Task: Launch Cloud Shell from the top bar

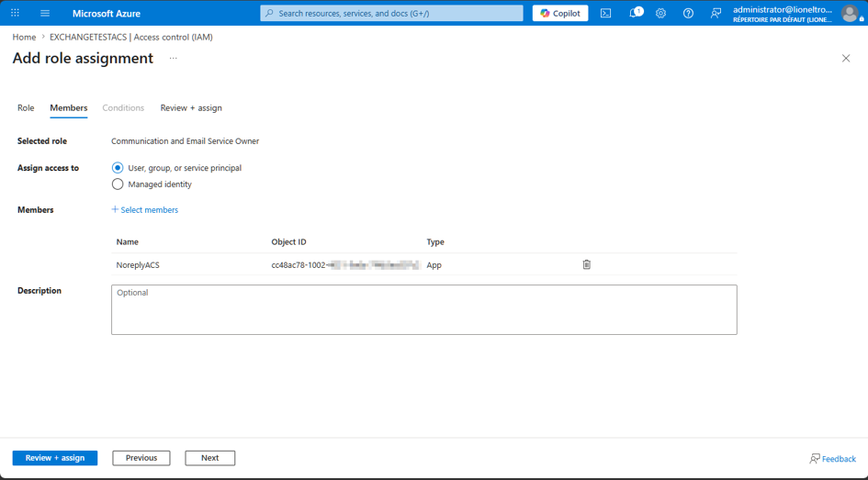Action: click(x=605, y=13)
